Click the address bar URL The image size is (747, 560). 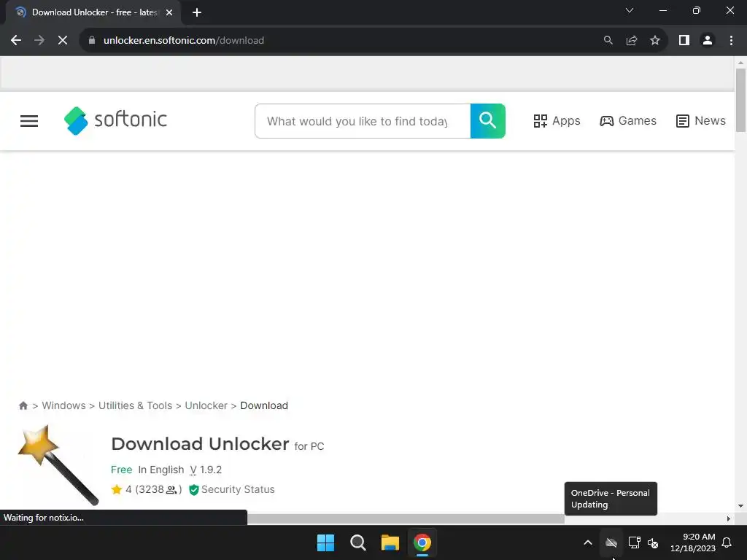click(x=183, y=41)
